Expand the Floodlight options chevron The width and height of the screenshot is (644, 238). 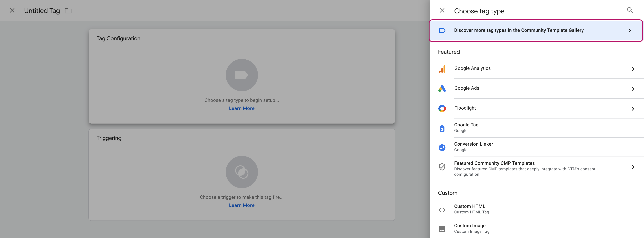633,108
